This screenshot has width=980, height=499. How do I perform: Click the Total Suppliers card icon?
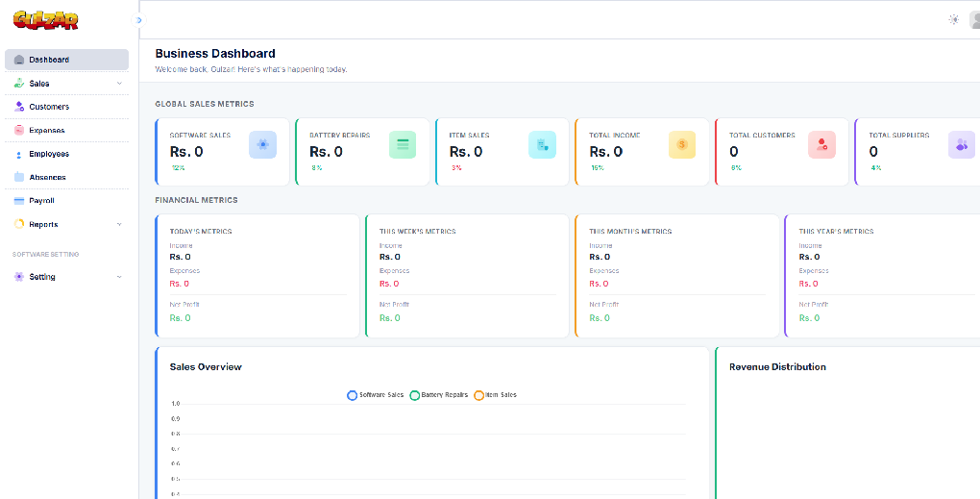tap(961, 144)
